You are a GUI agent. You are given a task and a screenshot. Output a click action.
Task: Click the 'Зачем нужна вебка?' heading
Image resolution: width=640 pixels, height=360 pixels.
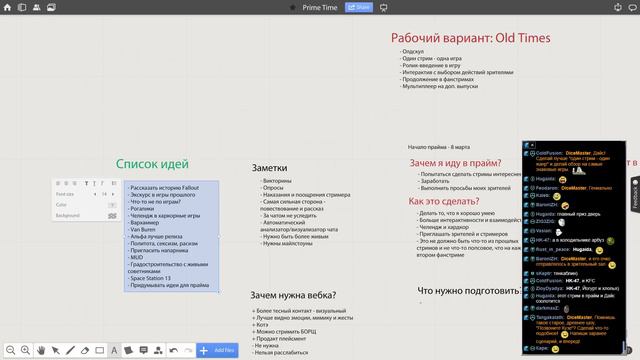coord(293,295)
